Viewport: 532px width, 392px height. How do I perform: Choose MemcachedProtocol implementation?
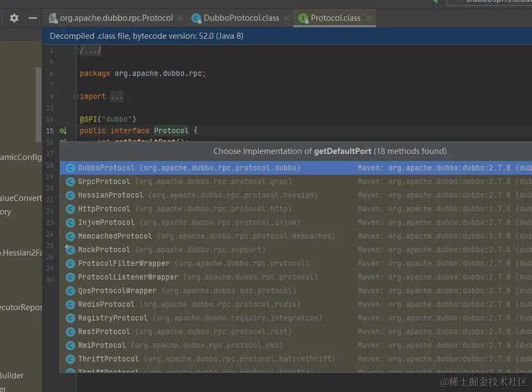pyautogui.click(x=296, y=236)
